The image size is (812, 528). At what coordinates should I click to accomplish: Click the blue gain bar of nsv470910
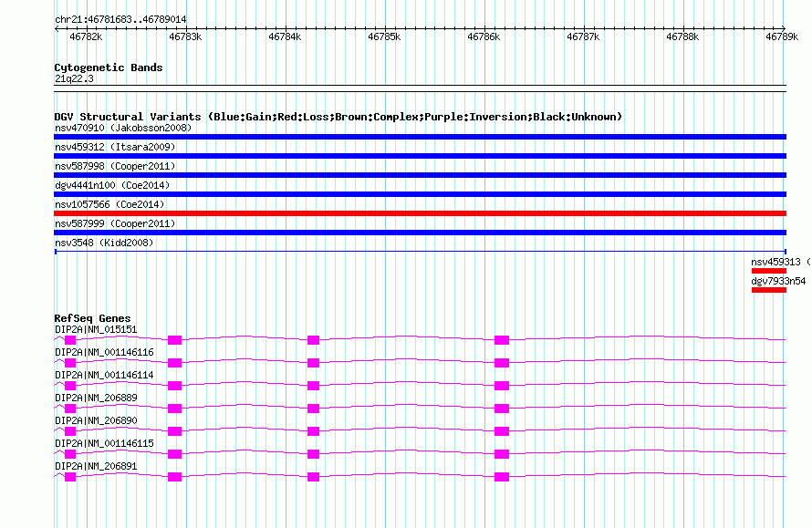[420, 137]
